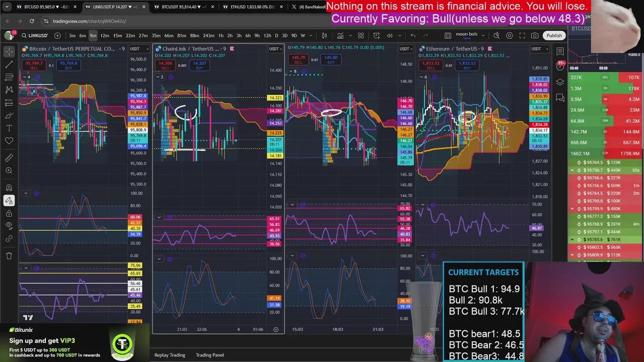Open symbol search LINKUSD
Screen dimensions: 644x362
coord(34,36)
